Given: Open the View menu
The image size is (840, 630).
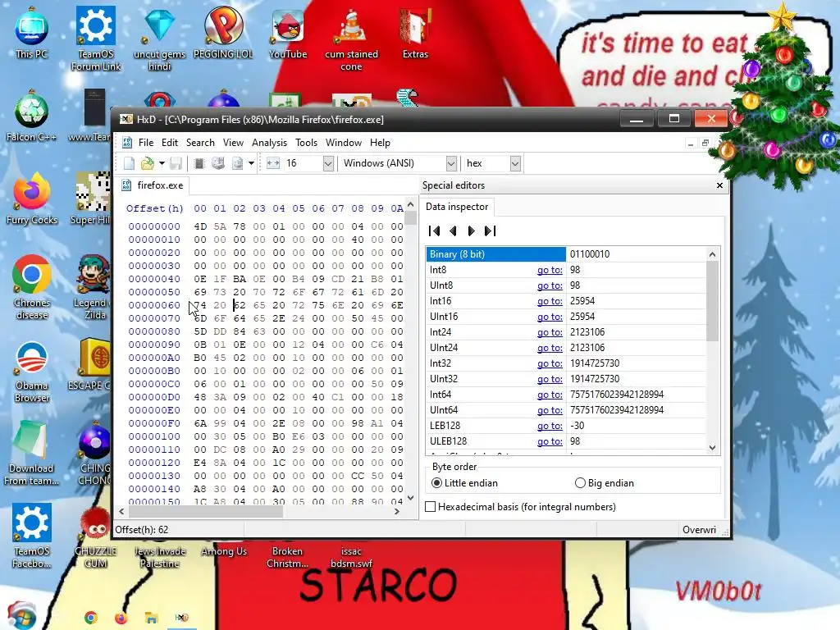Looking at the screenshot, I should pos(233,143).
